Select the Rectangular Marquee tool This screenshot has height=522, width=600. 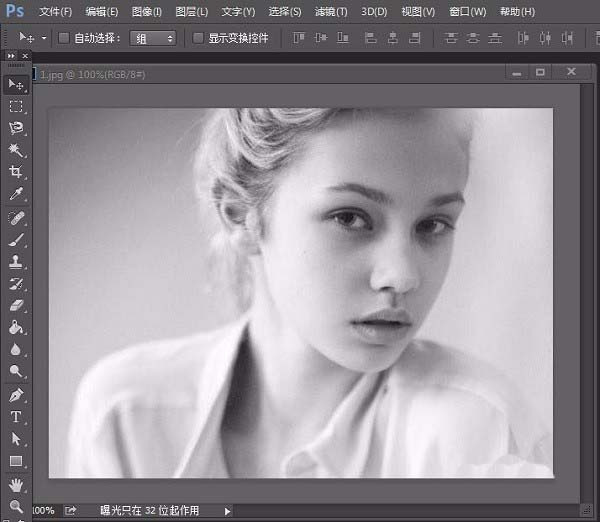[x=16, y=106]
